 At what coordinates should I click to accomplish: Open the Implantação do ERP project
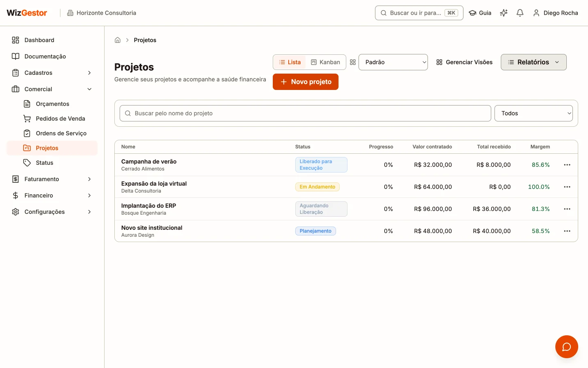coord(149,206)
